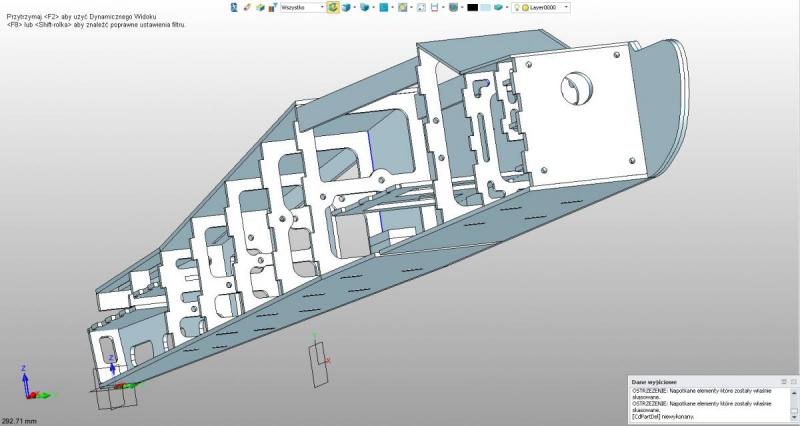The width and height of the screenshot is (800, 426).
Task: Expand the arrow beside the blue cube icon
Action: [x=355, y=7]
